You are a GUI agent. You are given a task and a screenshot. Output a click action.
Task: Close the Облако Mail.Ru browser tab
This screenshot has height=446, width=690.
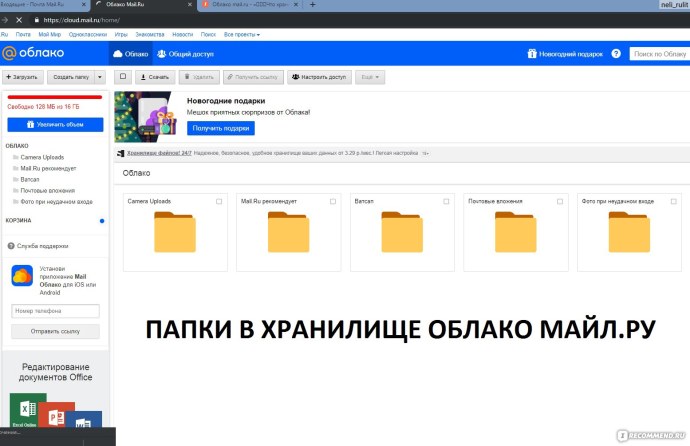click(190, 4)
